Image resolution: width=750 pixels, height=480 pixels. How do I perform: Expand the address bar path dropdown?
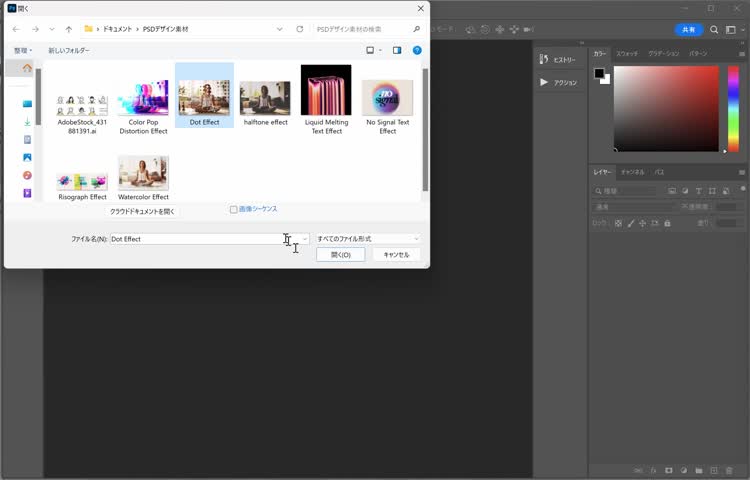pyautogui.click(x=279, y=29)
